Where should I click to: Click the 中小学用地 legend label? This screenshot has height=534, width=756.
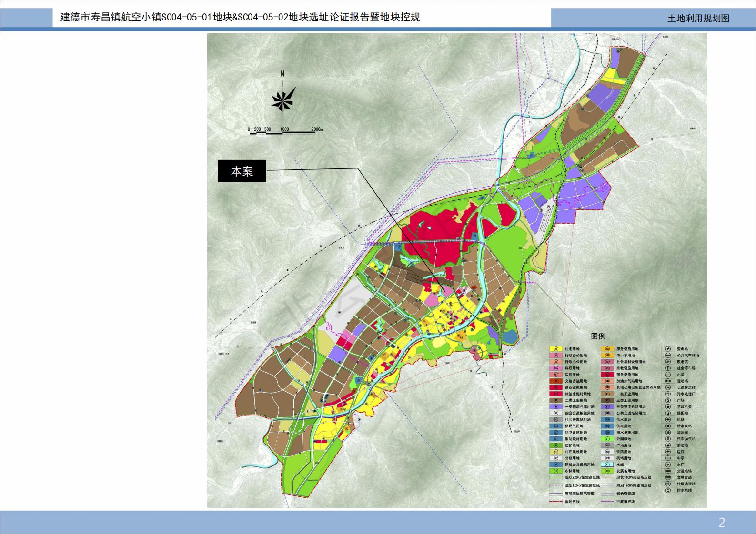(x=626, y=356)
